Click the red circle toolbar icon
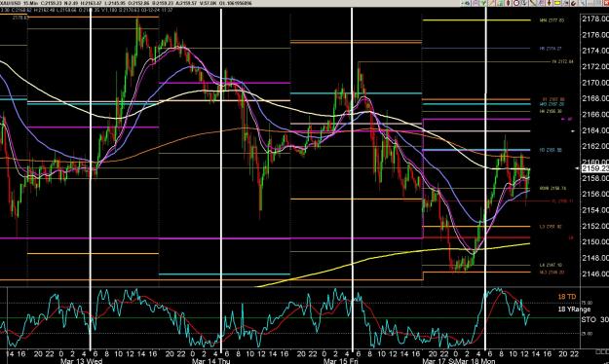The width and height of the screenshot is (609, 364). click(x=516, y=3)
